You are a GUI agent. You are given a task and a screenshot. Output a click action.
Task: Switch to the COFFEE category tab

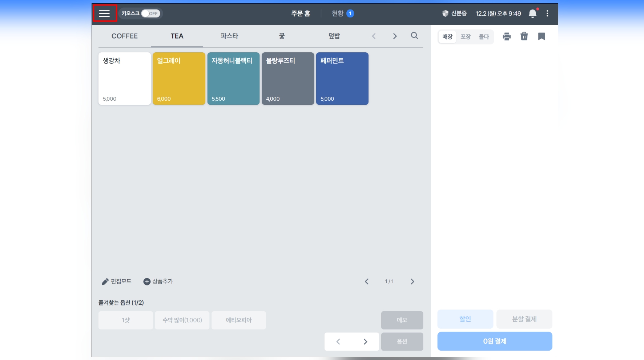[x=125, y=36]
